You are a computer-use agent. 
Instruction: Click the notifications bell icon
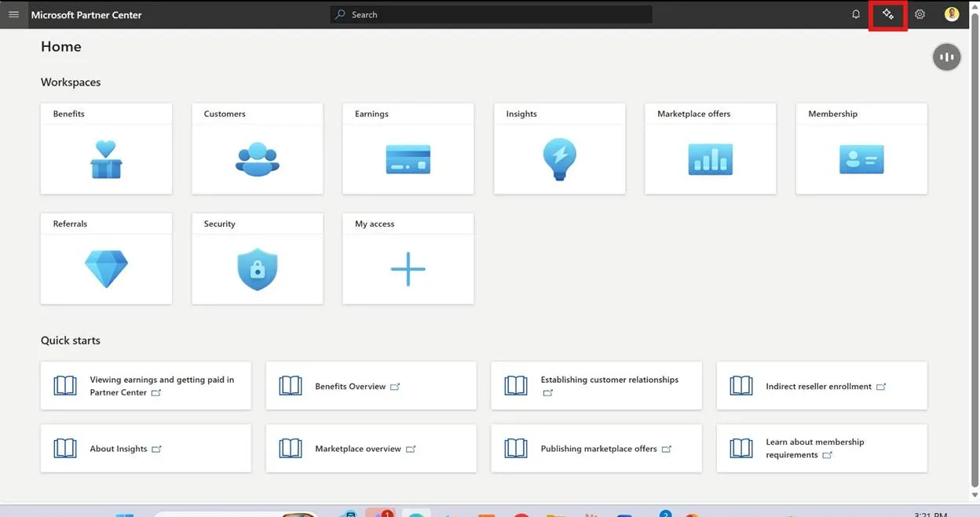click(x=856, y=14)
